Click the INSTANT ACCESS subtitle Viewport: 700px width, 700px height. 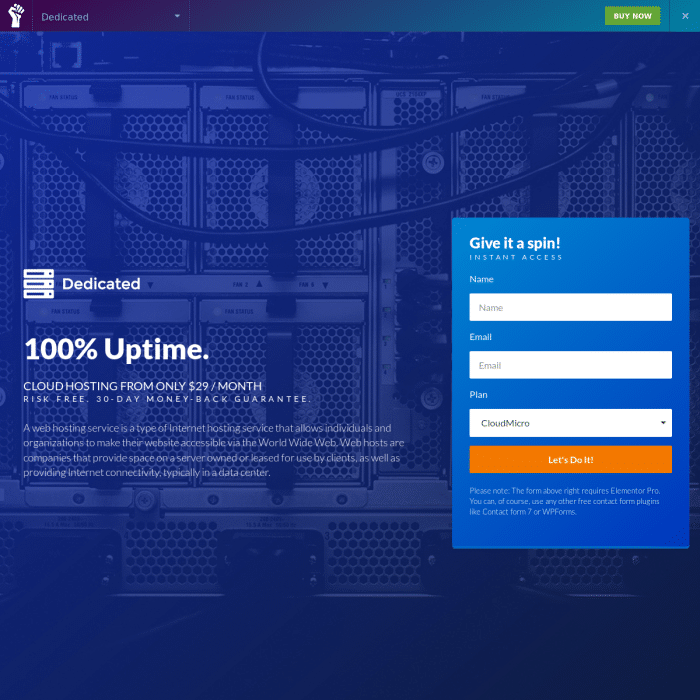516,258
